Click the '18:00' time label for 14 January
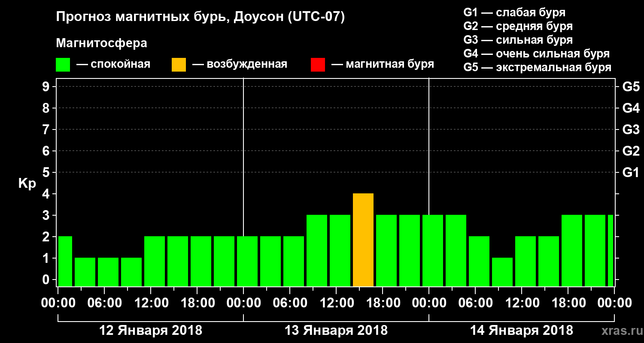The height and width of the screenshot is (343, 644). (568, 303)
